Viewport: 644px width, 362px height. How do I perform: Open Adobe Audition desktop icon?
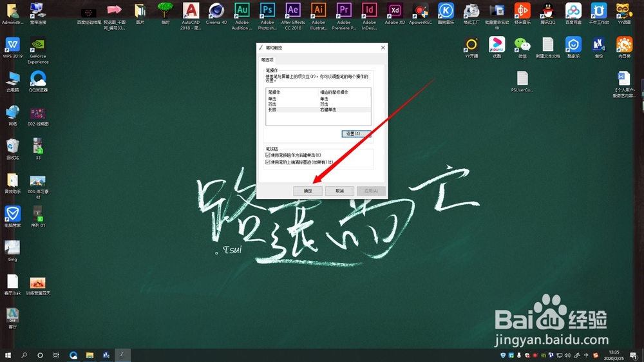coord(242,17)
